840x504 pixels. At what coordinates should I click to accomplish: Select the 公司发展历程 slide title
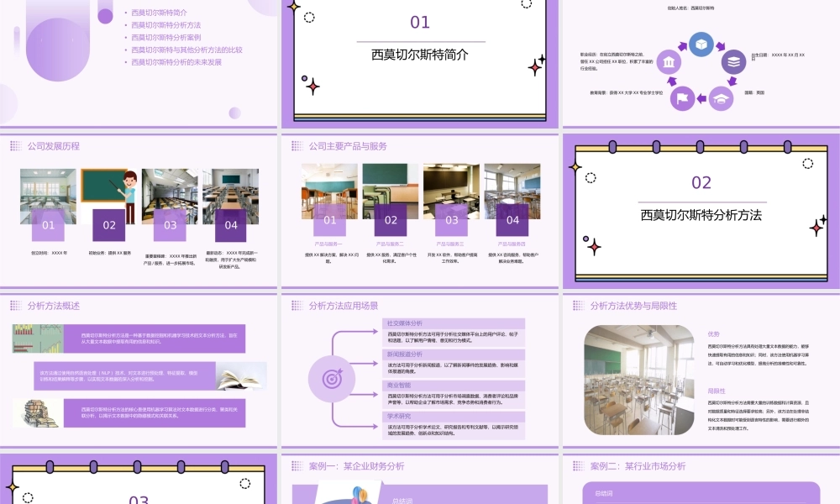(54, 146)
